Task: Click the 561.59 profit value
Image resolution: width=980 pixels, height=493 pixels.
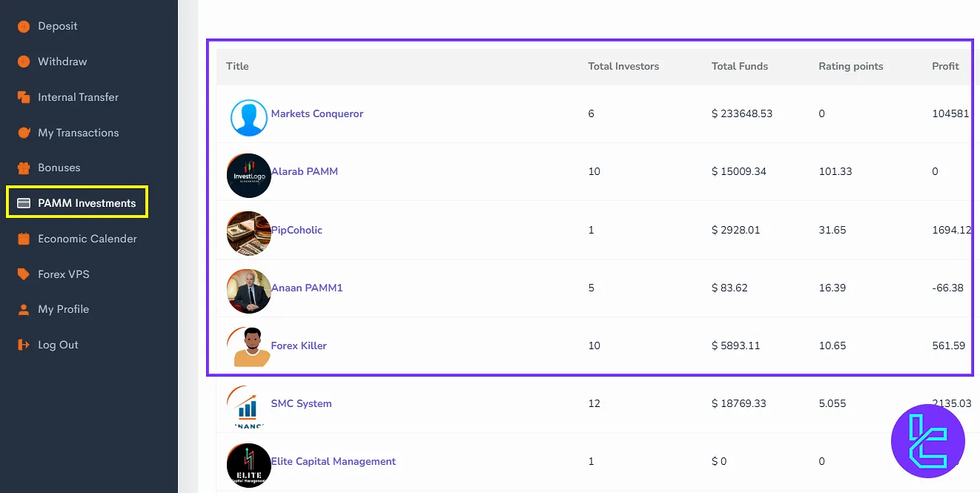Action: click(949, 345)
